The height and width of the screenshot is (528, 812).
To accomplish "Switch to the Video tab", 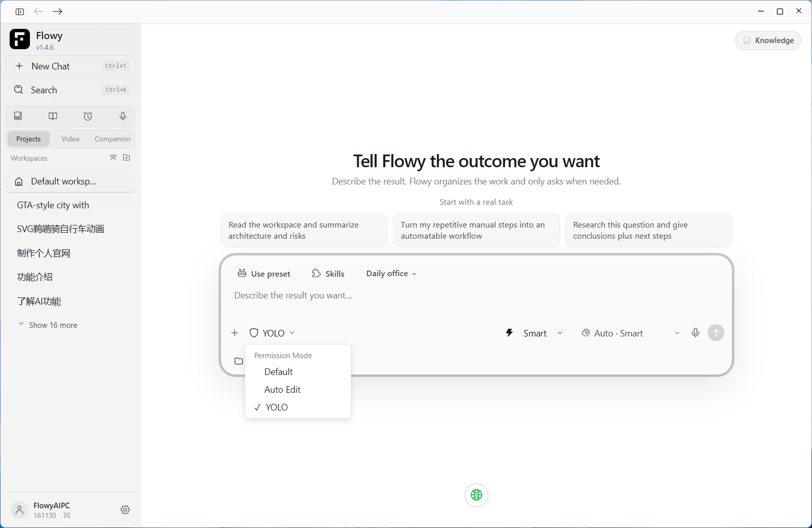I will point(70,139).
